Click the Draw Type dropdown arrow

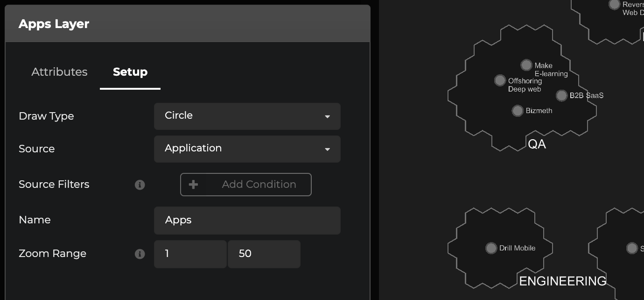pyautogui.click(x=327, y=116)
